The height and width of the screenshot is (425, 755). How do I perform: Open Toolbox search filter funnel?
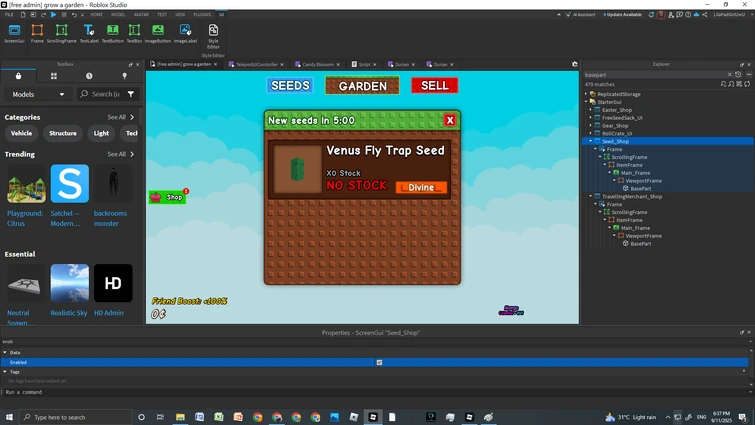[131, 94]
